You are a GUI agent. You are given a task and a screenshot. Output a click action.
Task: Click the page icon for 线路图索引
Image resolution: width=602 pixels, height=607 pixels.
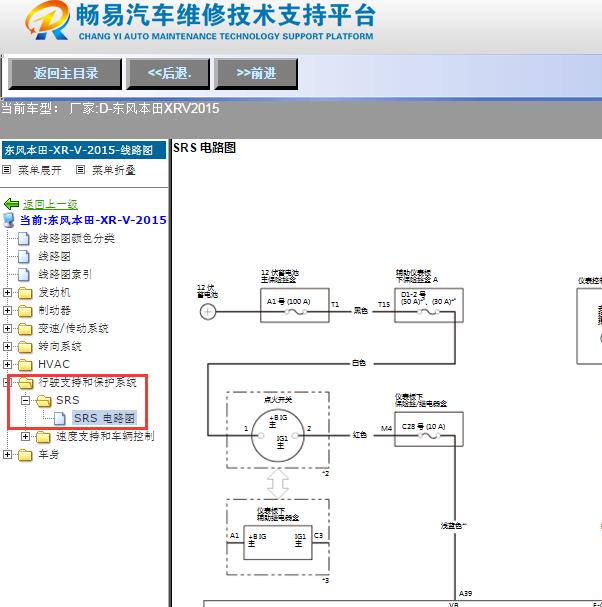[x=24, y=274]
